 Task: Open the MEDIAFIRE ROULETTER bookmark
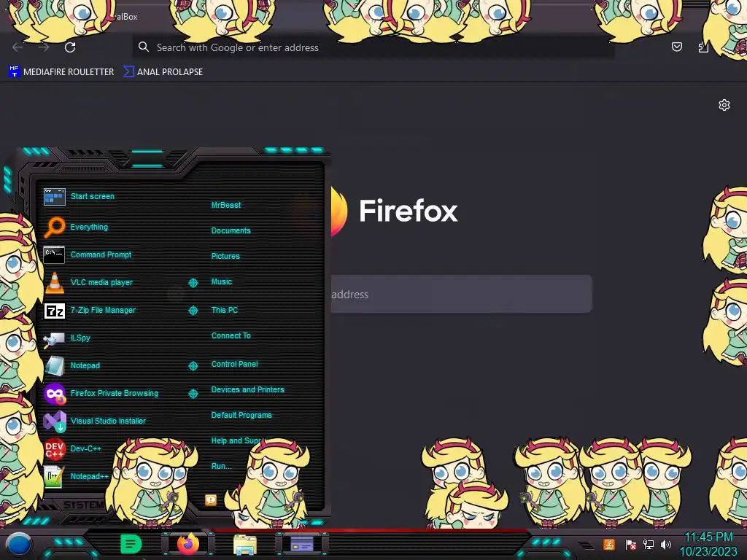[61, 72]
